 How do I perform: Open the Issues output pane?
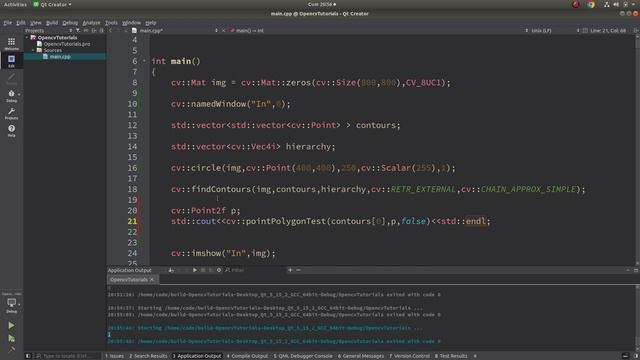pos(114,356)
